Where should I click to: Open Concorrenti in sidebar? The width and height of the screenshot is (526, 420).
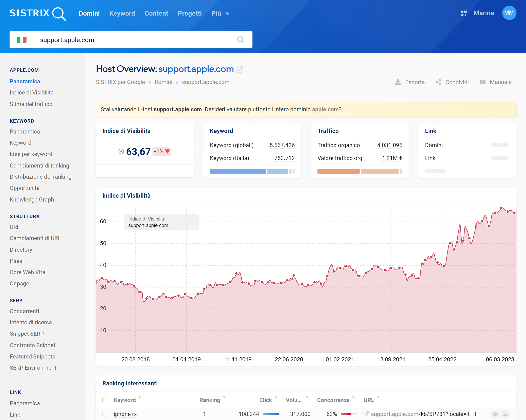24,311
